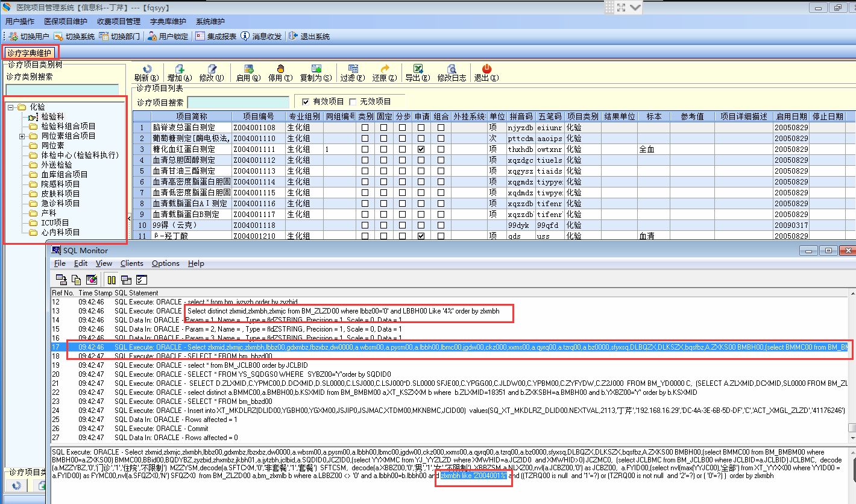The height and width of the screenshot is (504, 856).
Task: Open the 医保项目维护 menu
Action: pos(66,22)
